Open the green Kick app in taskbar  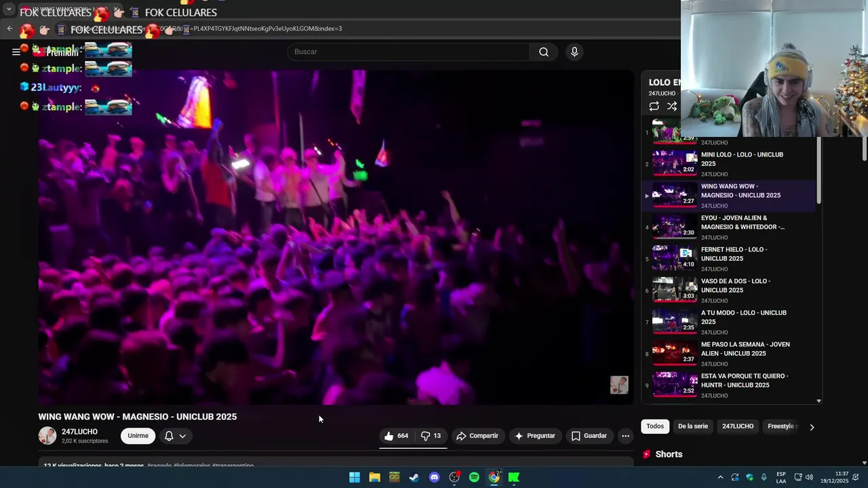(514, 478)
